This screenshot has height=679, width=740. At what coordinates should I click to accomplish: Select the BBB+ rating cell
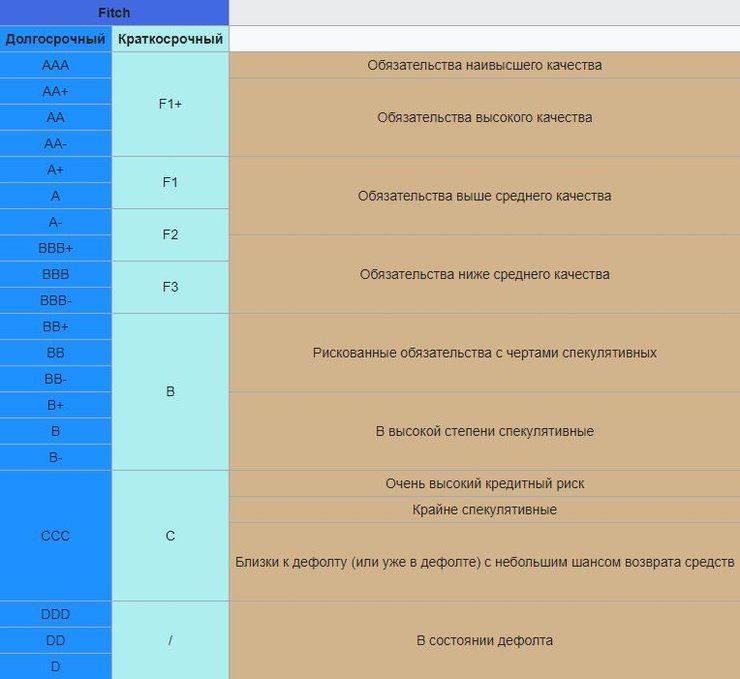56,248
